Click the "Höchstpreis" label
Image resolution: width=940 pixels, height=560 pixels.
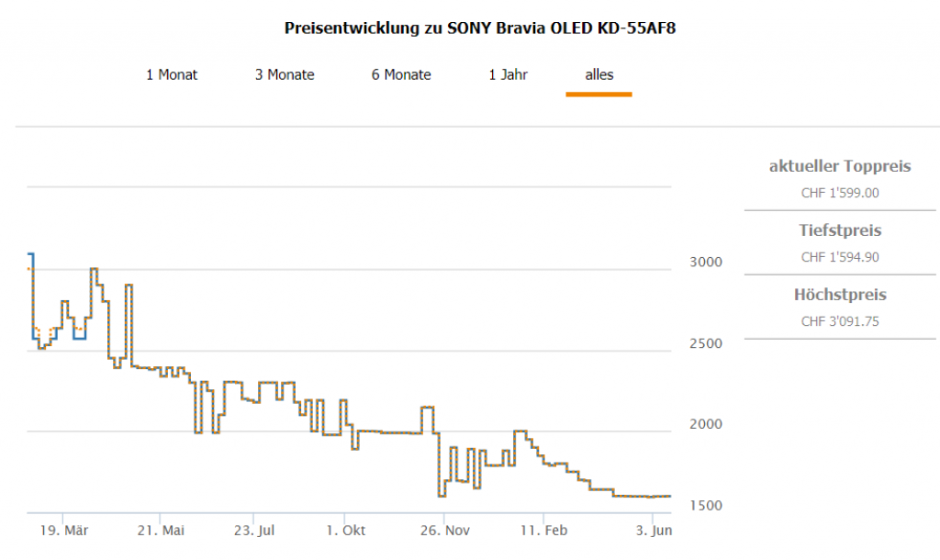click(839, 295)
